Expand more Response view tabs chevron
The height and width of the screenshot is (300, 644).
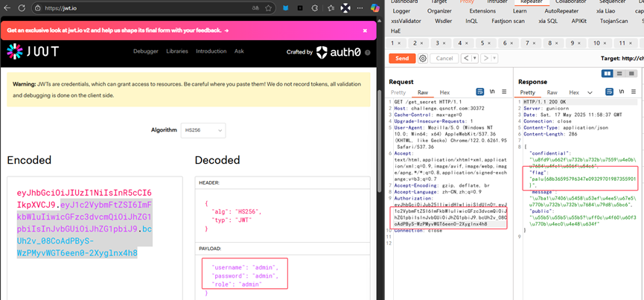tap(590, 93)
